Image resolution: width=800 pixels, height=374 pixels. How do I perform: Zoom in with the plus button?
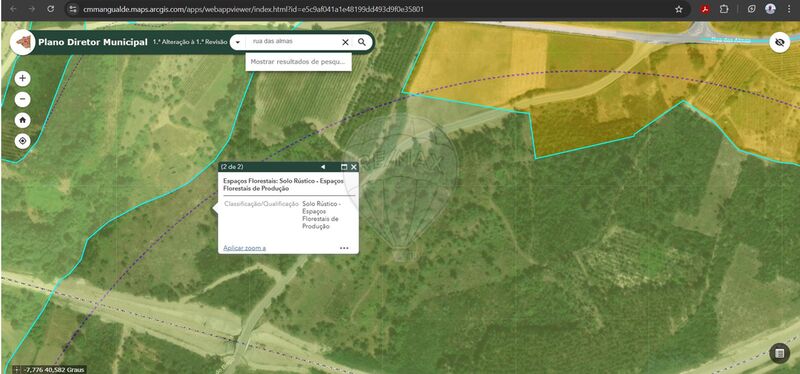pos(22,79)
